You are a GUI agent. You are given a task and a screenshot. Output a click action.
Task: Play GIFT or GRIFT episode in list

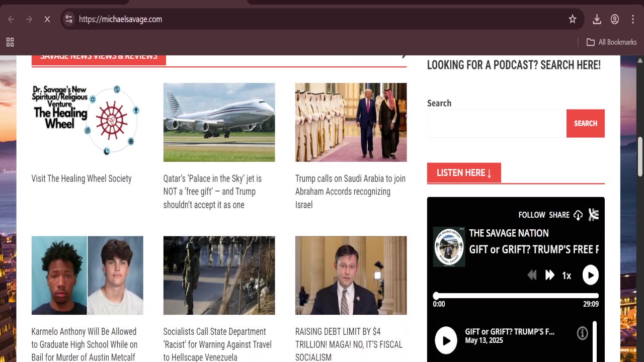coord(446,340)
